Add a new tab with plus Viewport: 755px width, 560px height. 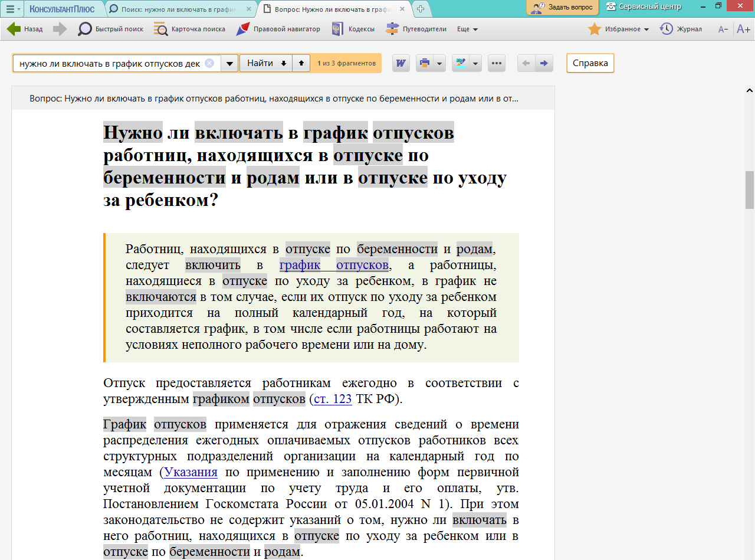421,9
